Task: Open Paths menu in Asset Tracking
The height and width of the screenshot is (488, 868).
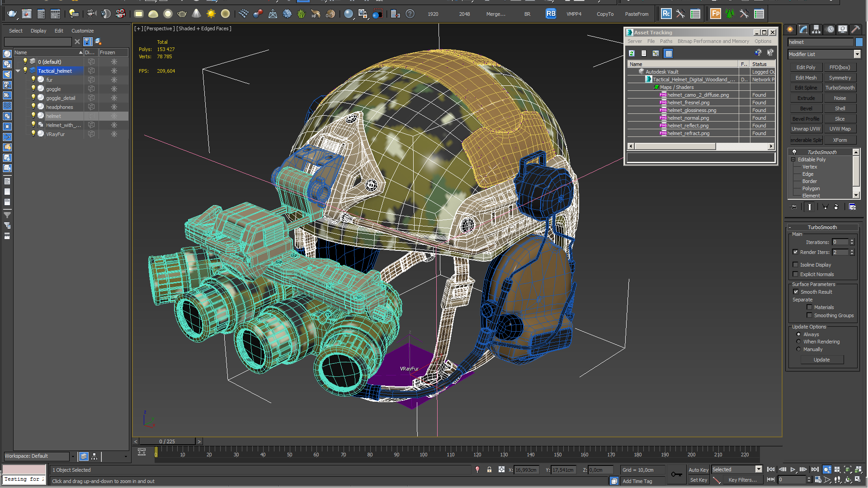Action: (x=665, y=41)
